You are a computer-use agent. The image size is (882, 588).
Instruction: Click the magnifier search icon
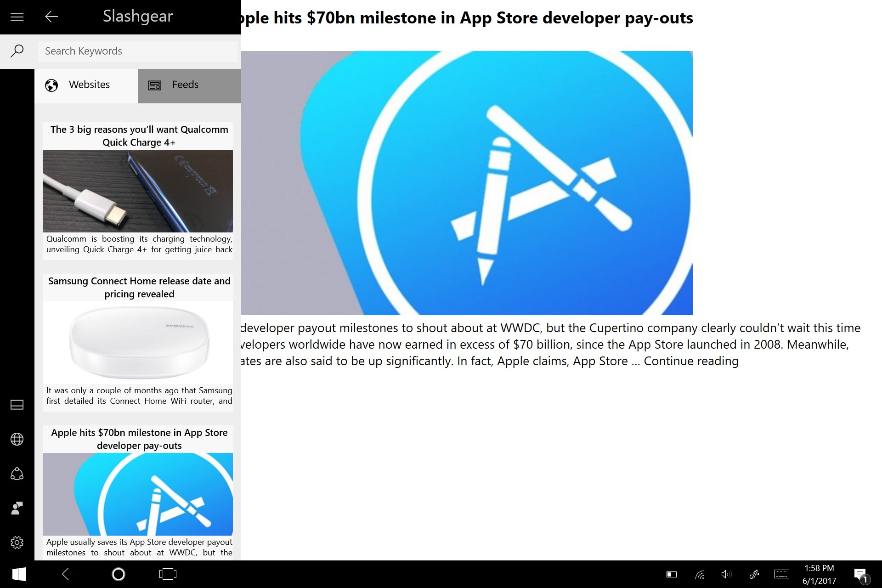point(17,51)
